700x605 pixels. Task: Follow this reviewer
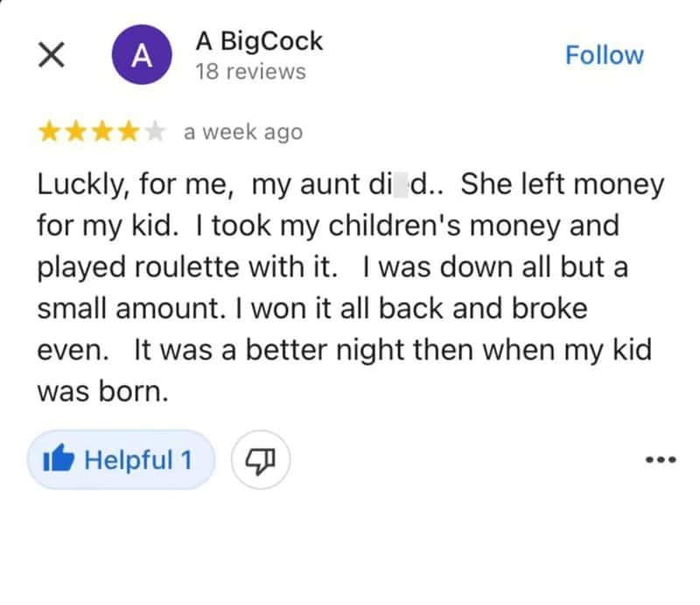point(604,54)
